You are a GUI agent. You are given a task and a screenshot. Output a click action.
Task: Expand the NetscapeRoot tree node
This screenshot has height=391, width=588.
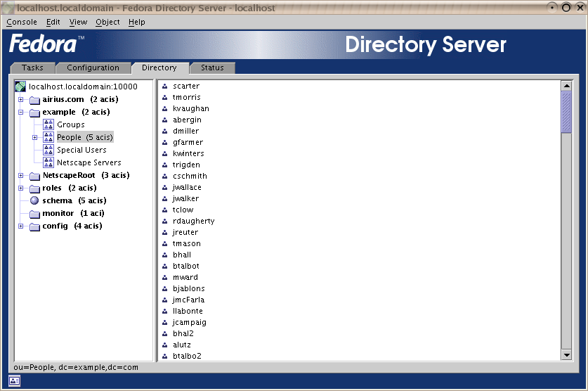click(x=21, y=175)
